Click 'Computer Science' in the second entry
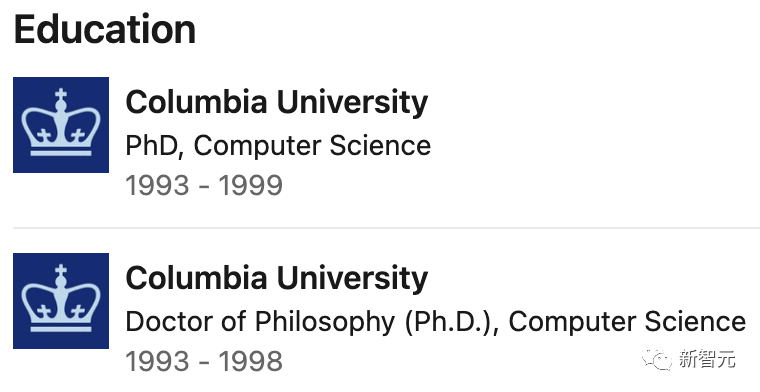 click(627, 322)
